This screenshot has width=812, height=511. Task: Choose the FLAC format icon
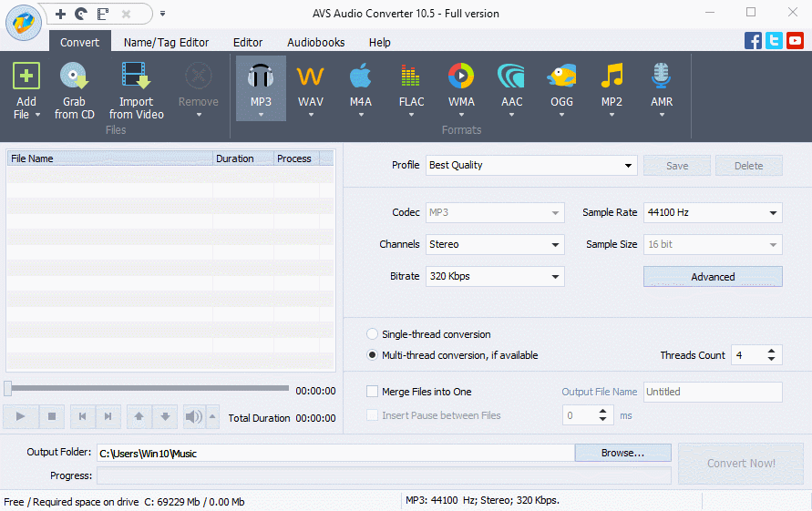411,77
